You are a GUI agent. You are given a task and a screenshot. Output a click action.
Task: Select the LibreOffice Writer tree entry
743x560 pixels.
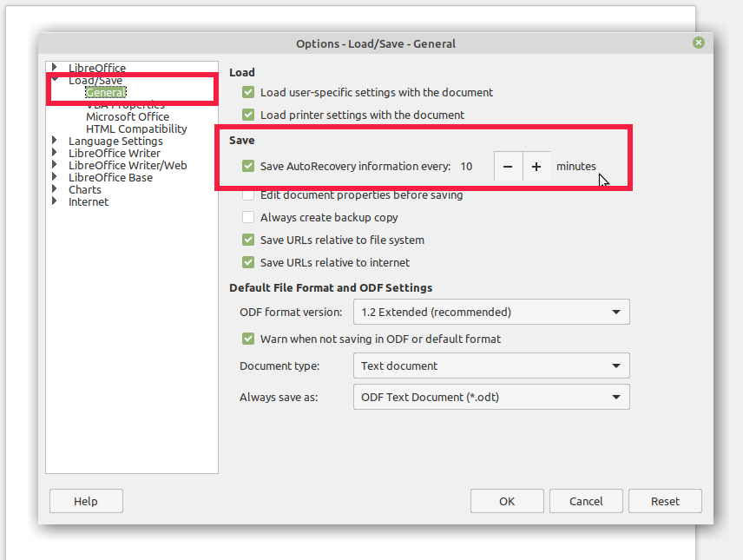pyautogui.click(x=115, y=153)
